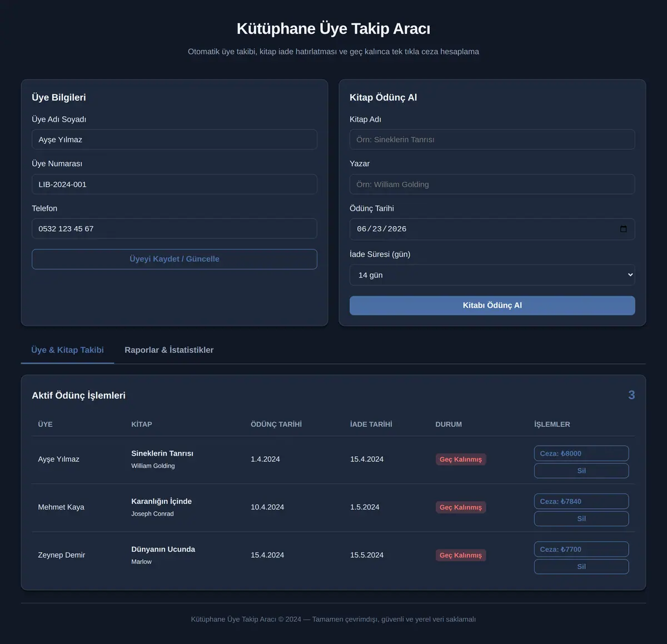Click the Ceza: ₺7700 button for Zeynep Demir
The image size is (667, 644).
point(581,549)
